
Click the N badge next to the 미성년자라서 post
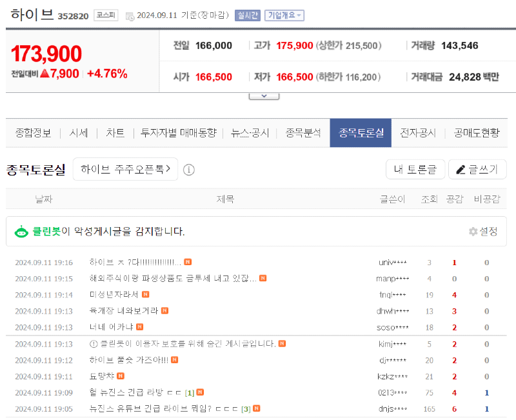(146, 295)
